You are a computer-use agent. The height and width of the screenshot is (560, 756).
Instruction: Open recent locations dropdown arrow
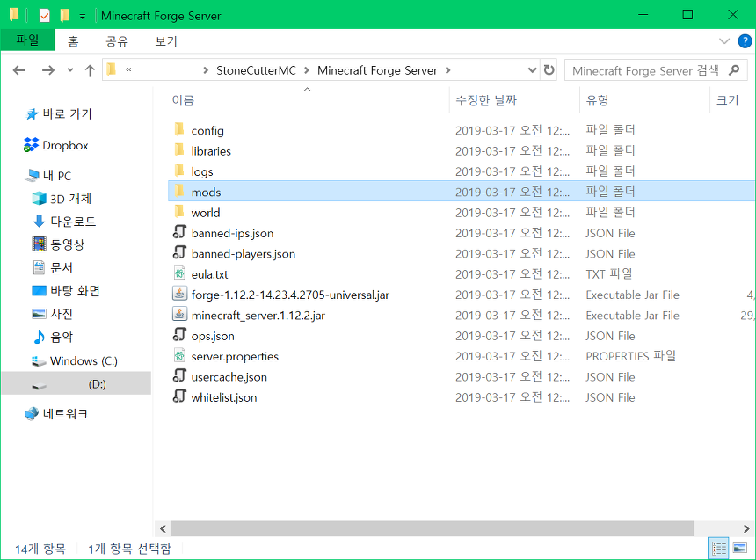70,70
